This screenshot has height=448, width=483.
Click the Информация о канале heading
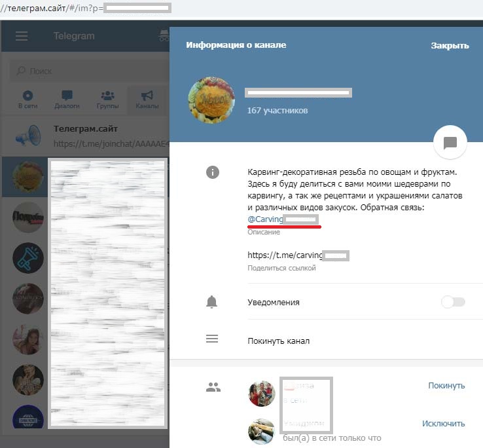pyautogui.click(x=236, y=45)
